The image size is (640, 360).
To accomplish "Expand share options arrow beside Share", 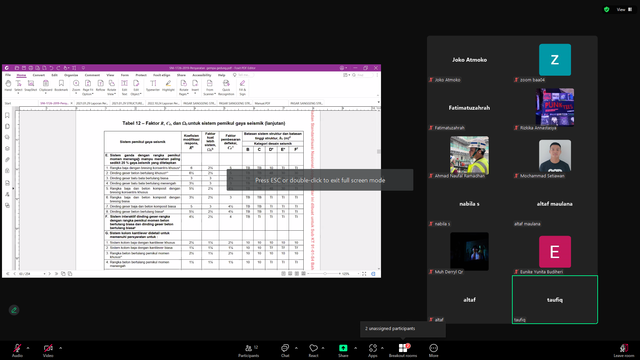I will pos(355,348).
